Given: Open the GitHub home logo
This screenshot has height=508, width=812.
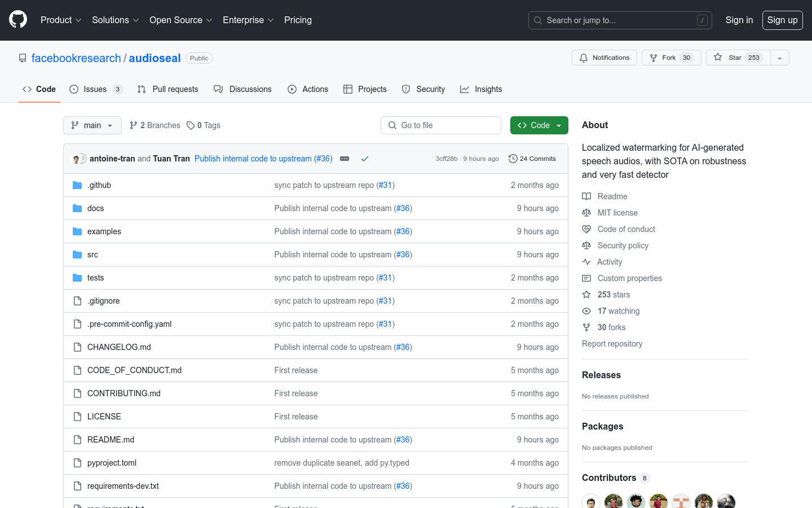Looking at the screenshot, I should click(18, 20).
